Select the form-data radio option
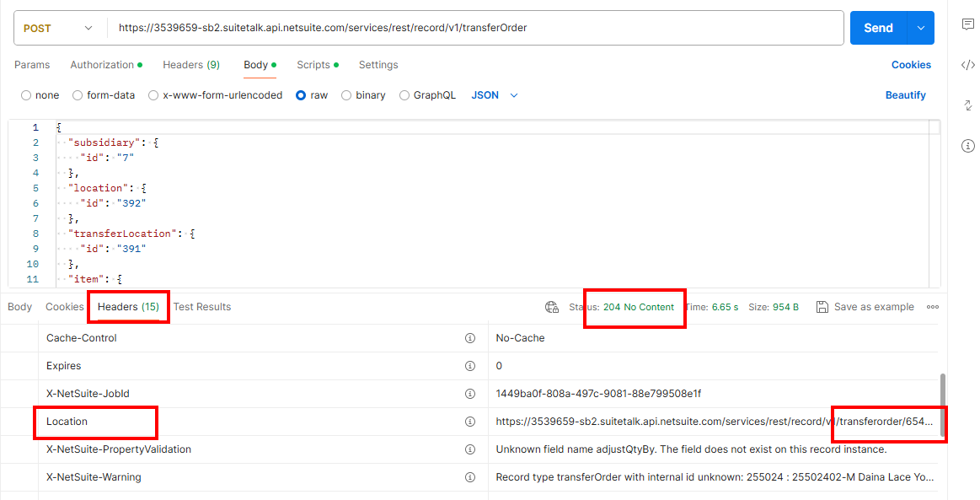The height and width of the screenshot is (500, 980). click(78, 95)
